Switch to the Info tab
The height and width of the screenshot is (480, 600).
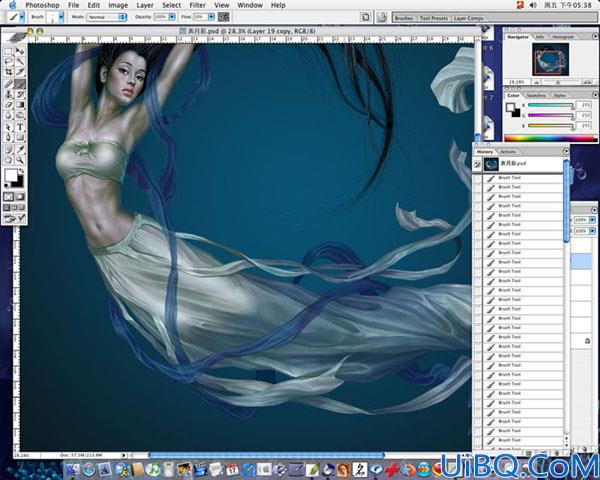[540, 37]
